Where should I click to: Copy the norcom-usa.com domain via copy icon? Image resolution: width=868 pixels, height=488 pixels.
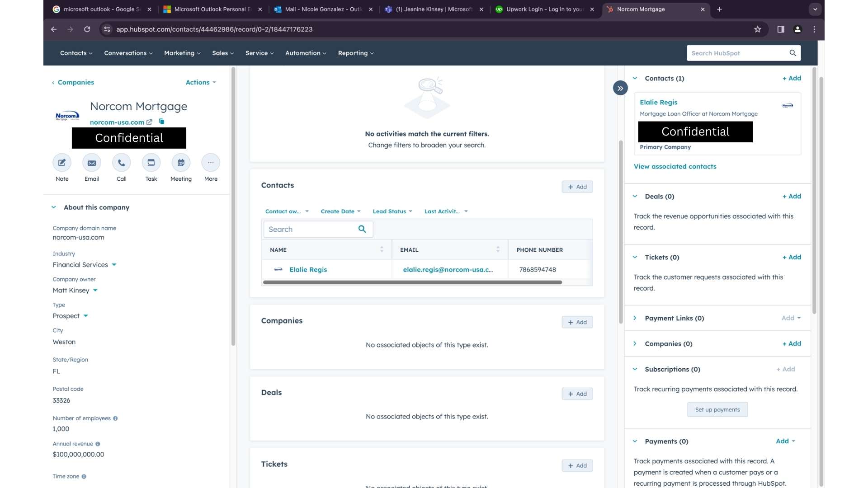[161, 122]
